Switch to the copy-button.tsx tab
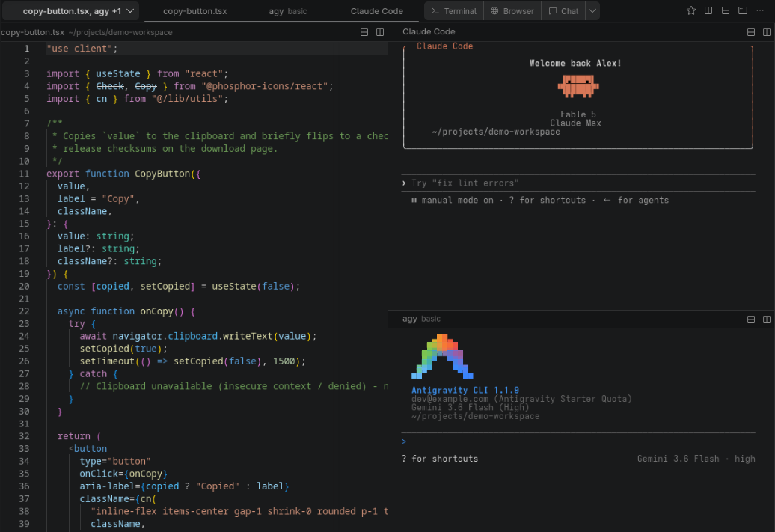Viewport: 775px width, 532px height. pos(194,11)
